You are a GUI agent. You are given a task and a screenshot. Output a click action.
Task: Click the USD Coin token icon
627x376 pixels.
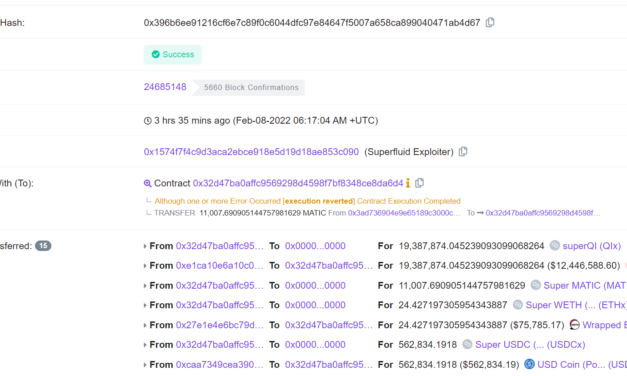[529, 364]
